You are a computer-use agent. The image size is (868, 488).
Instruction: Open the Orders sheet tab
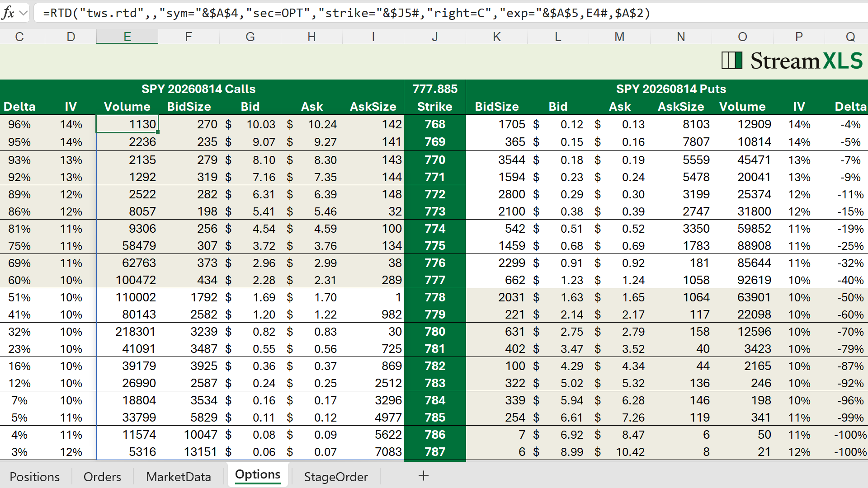coord(102,477)
